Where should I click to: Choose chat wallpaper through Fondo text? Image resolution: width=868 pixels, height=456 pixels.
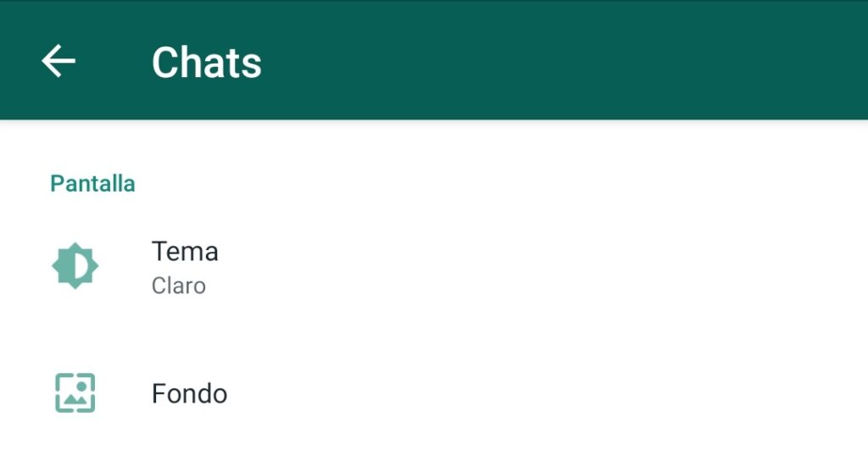click(189, 394)
